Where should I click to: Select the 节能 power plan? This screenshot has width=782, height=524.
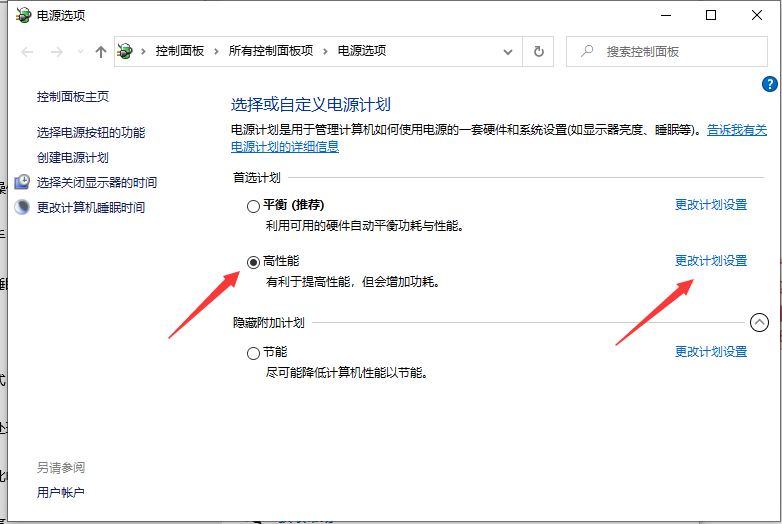[253, 353]
